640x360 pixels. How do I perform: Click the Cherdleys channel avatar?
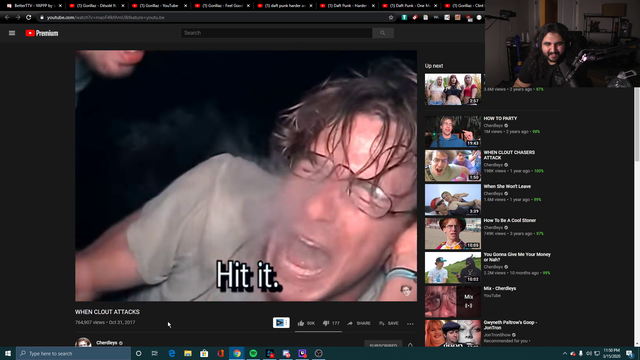tap(83, 342)
